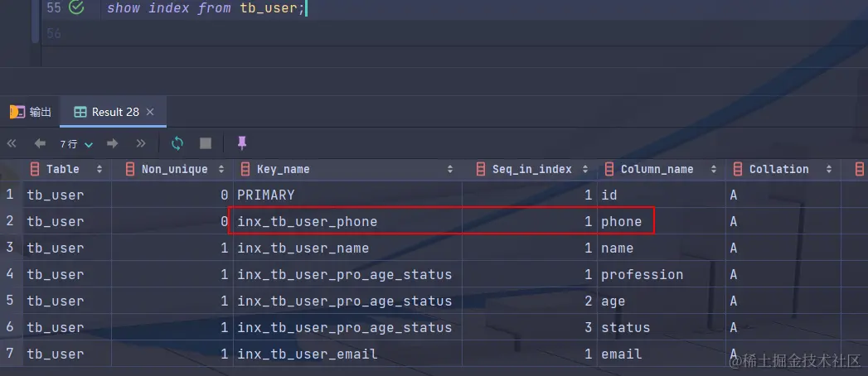Select row number 1 in the grid
868x376 pixels.
click(x=9, y=195)
